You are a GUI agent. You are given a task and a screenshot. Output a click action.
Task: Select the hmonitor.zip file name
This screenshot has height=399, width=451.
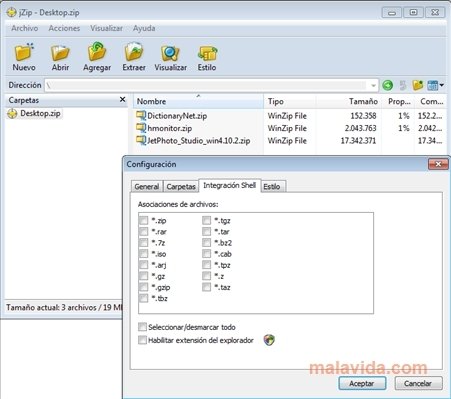click(x=169, y=128)
